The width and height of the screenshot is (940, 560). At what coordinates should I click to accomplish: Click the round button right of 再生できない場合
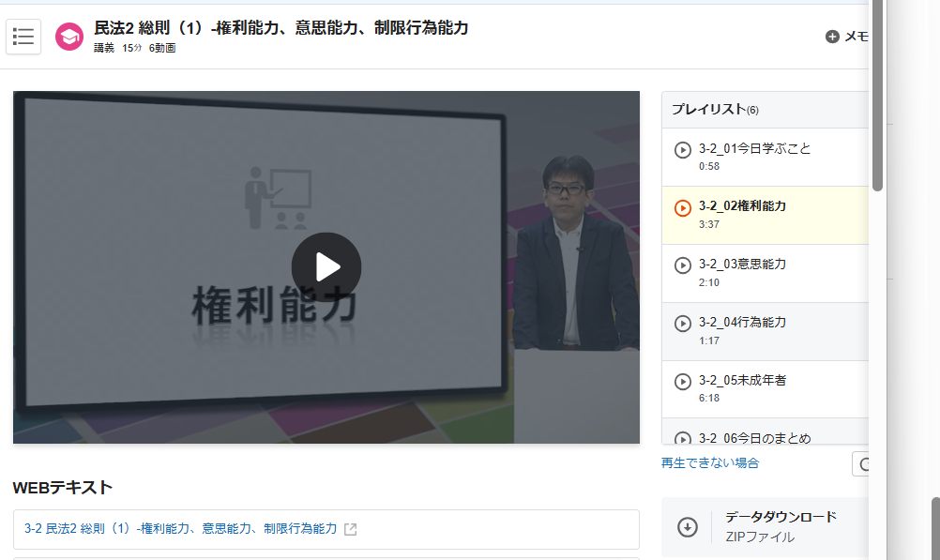click(x=861, y=463)
